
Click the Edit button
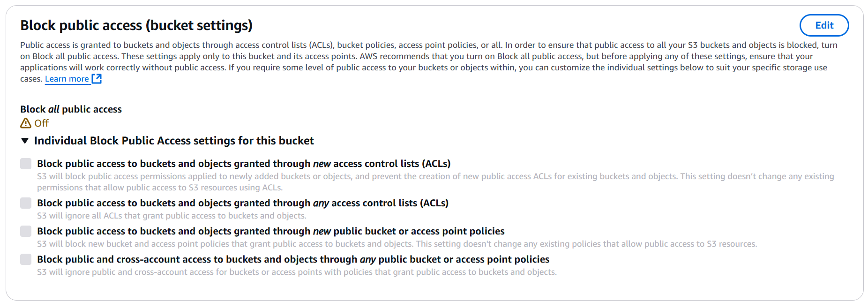click(x=823, y=25)
